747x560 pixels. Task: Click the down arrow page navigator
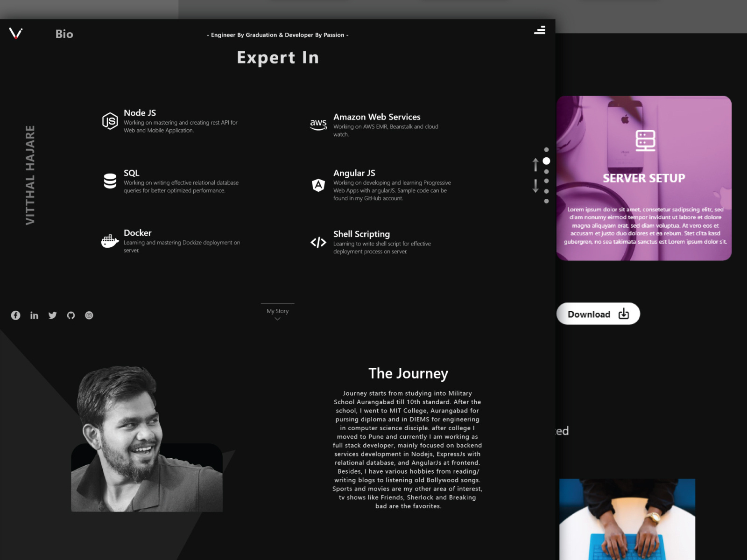pos(536,186)
